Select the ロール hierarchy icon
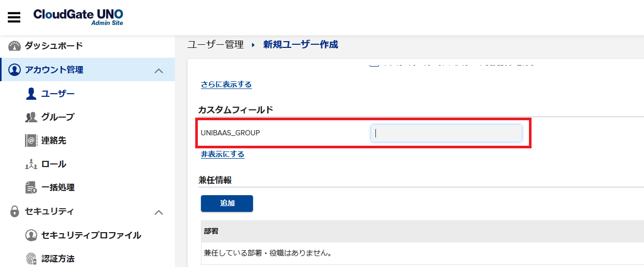The width and height of the screenshot is (644, 267). (x=31, y=164)
